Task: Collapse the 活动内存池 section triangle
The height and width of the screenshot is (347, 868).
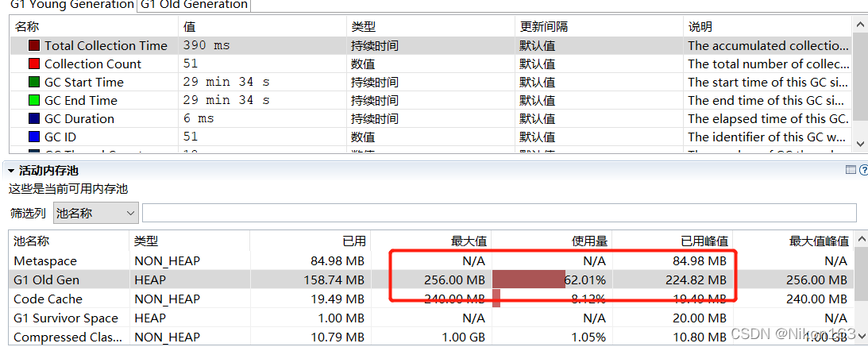Action: pyautogui.click(x=11, y=171)
